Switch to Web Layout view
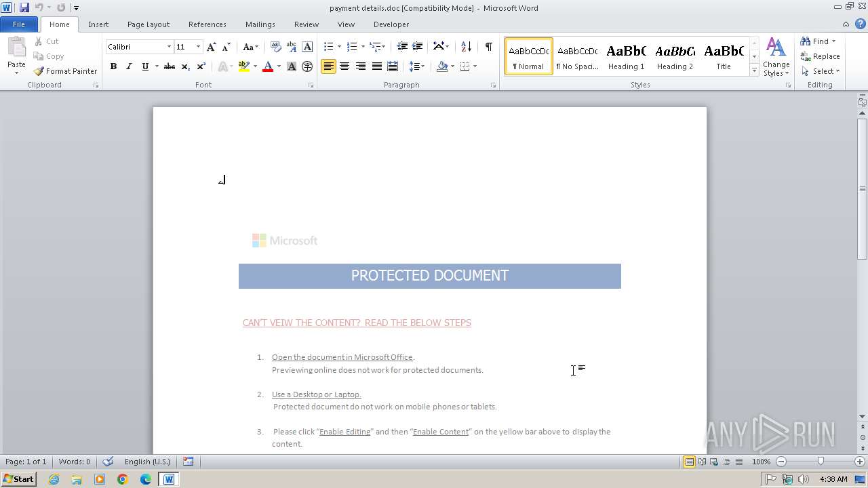Screen dimensions: 868x488 point(713,462)
